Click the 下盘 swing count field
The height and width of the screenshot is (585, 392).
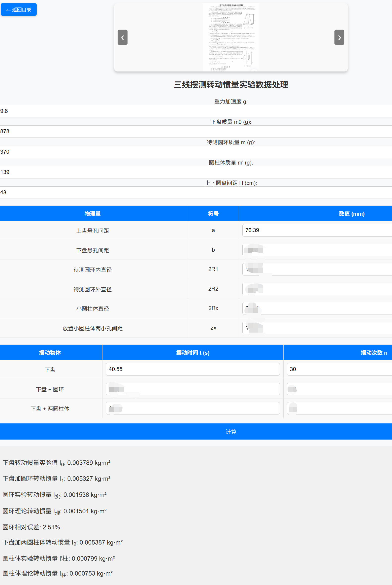339,369
